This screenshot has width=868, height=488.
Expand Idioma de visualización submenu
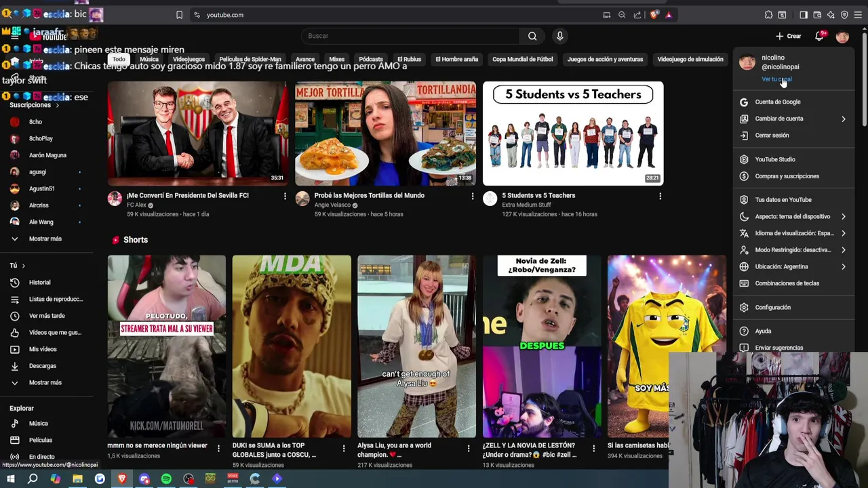[x=793, y=233]
